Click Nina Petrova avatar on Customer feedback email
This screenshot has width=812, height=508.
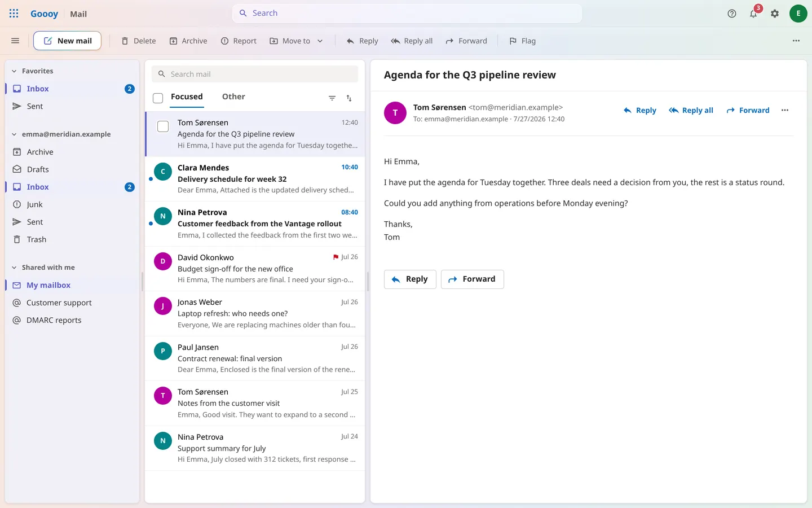[163, 216]
